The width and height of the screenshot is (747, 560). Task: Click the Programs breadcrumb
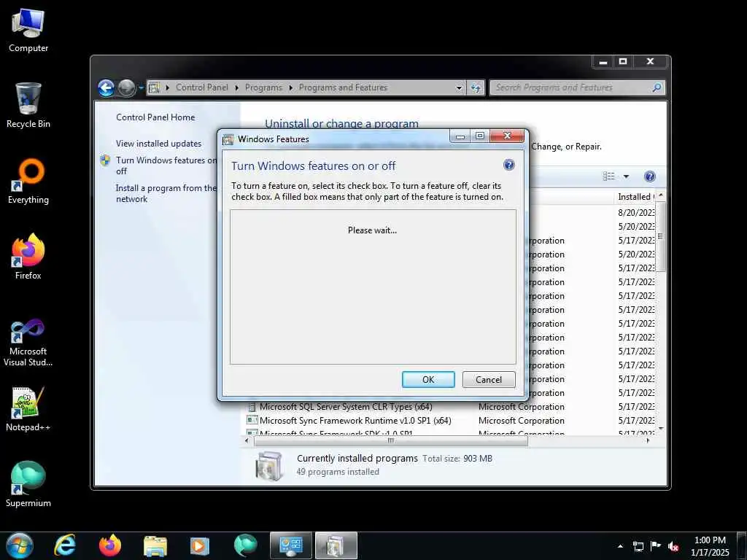pyautogui.click(x=263, y=87)
